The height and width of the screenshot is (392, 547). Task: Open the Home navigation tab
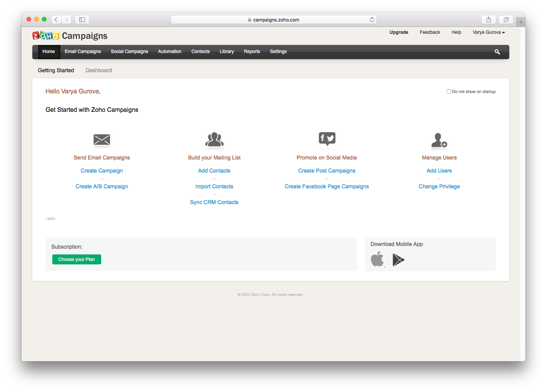48,51
